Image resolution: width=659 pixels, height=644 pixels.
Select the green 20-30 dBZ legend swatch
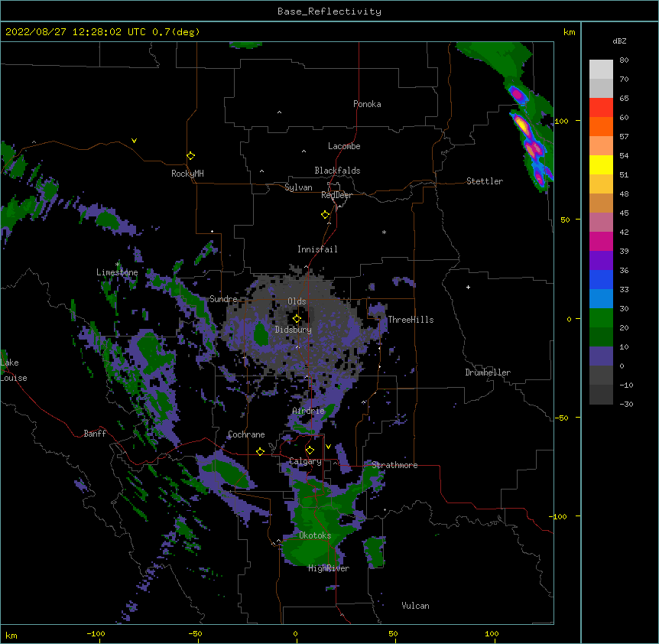point(601,318)
